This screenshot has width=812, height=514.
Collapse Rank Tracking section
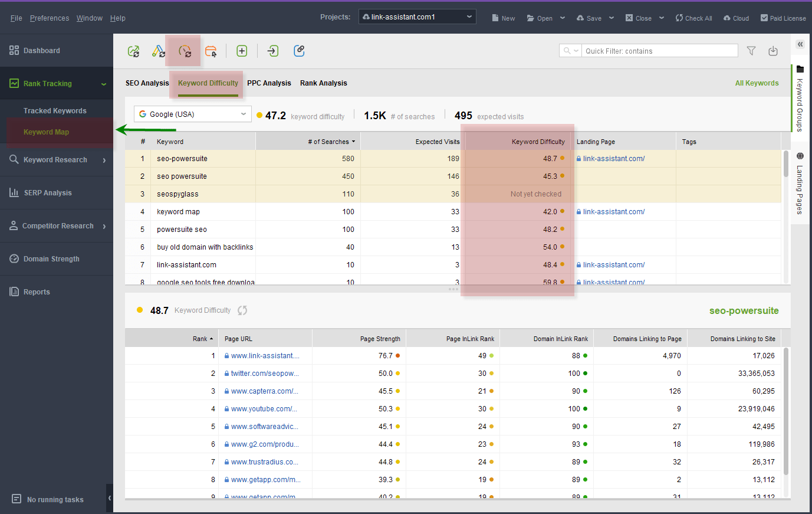(104, 84)
